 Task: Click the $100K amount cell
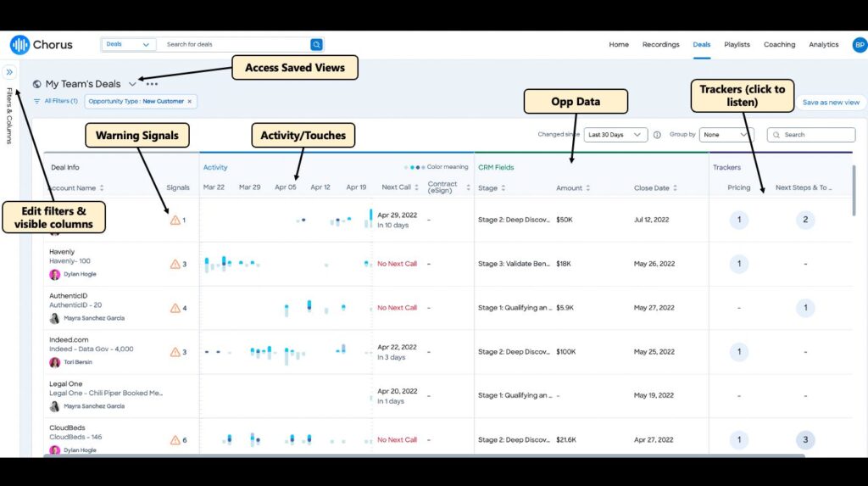(x=565, y=352)
